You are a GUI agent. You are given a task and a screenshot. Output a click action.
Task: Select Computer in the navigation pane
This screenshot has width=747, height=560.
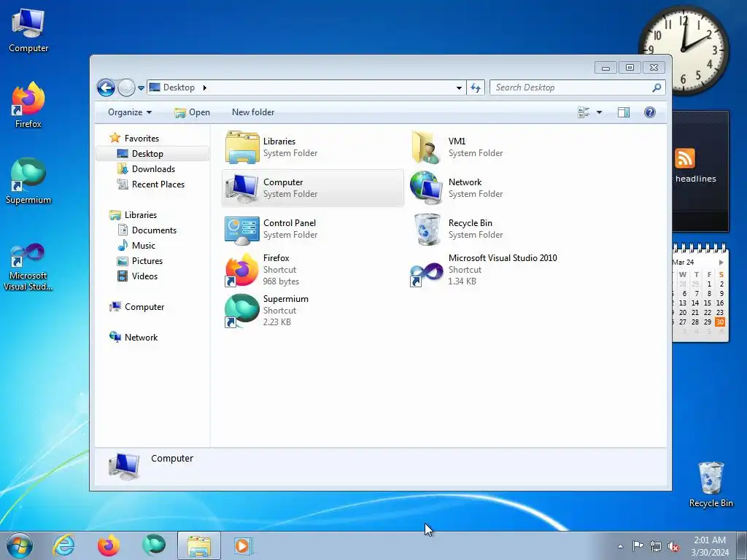[x=144, y=307]
